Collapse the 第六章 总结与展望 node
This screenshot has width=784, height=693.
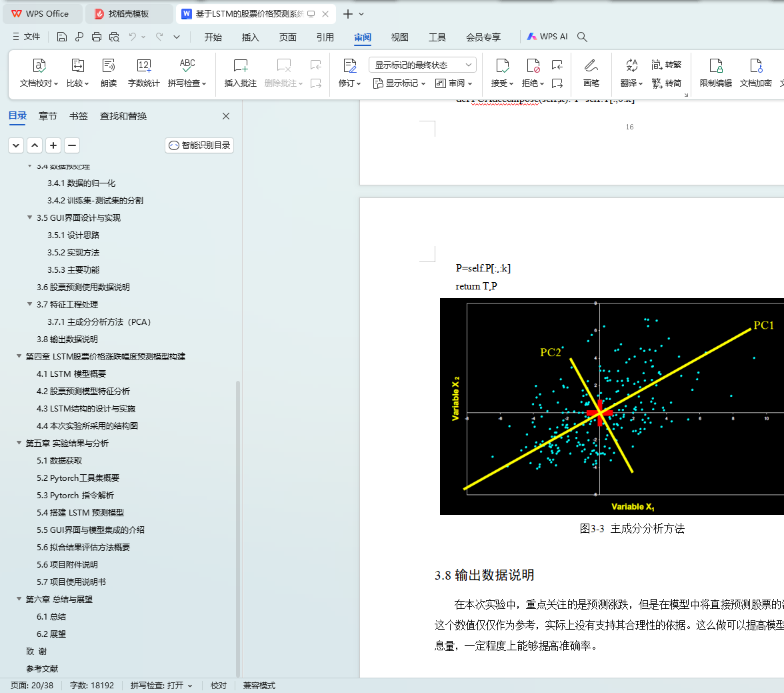tap(19, 598)
